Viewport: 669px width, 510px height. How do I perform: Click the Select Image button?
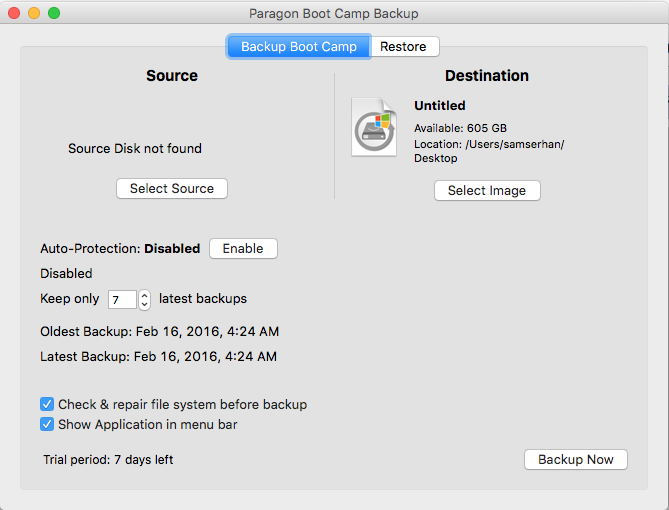click(x=487, y=190)
